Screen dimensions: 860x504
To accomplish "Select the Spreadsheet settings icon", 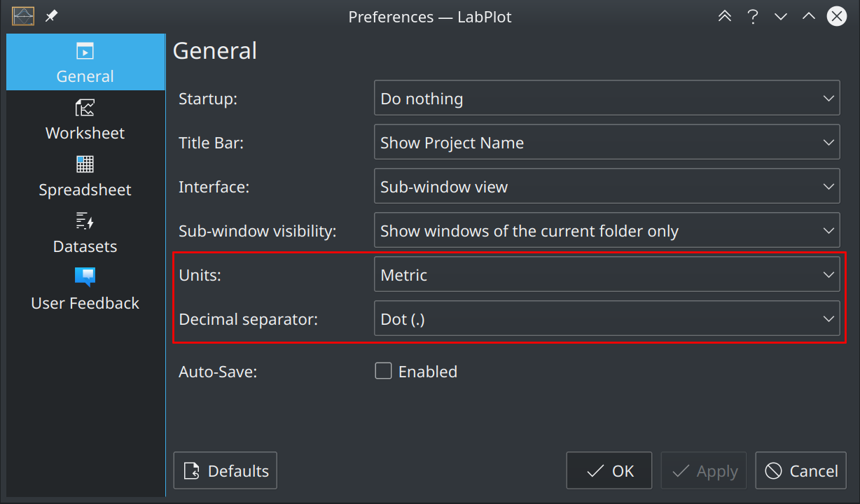I will (x=85, y=164).
